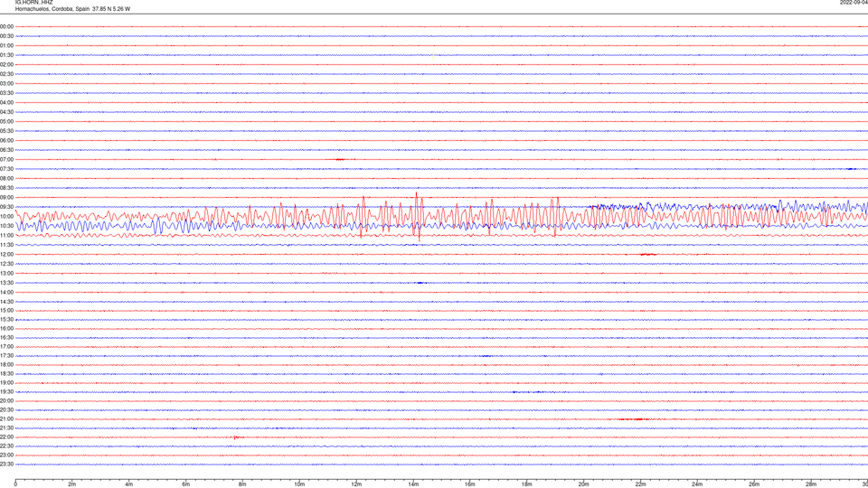Select the 10:30 trace time label
Screen dimensions: 868x488
pyautogui.click(x=6, y=226)
